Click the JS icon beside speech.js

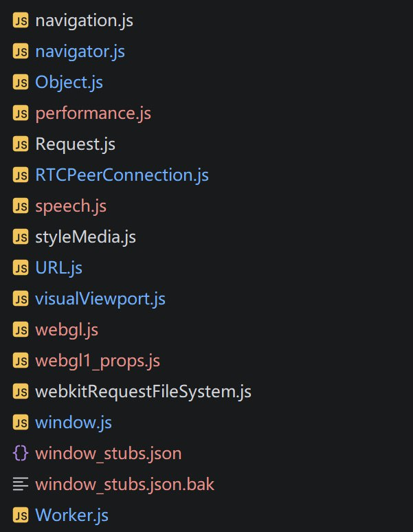pos(21,206)
